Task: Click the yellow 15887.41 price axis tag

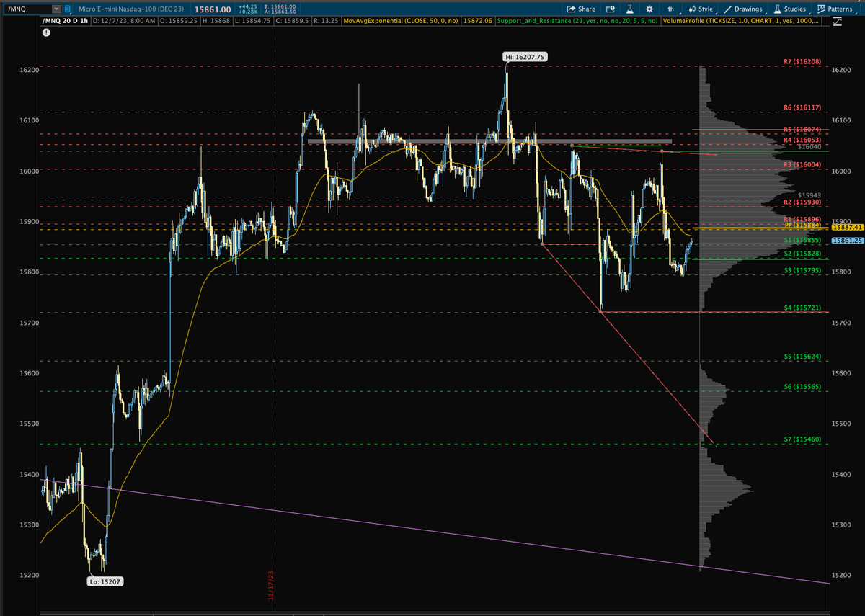Action: click(847, 227)
